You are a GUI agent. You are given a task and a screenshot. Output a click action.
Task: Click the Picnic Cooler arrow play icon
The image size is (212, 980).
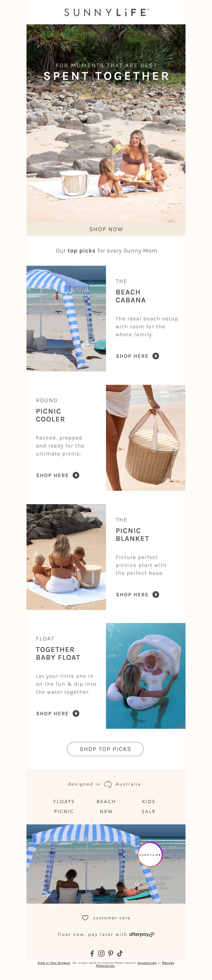coord(76,475)
